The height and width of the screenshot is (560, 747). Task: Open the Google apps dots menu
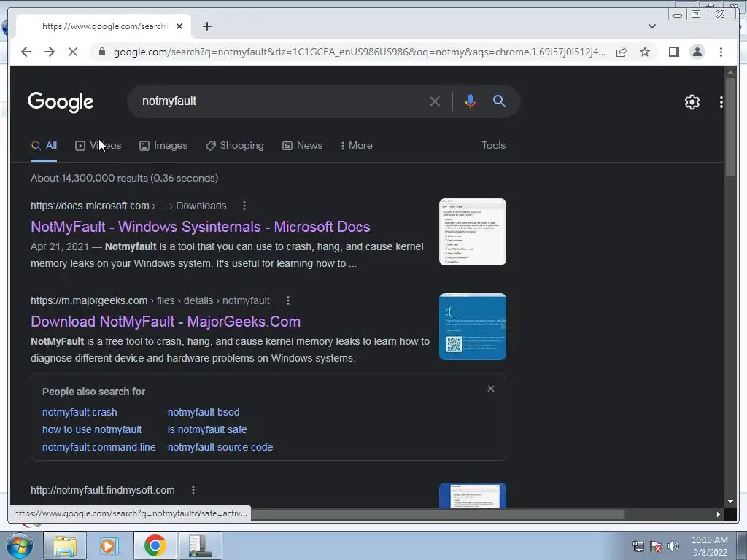[x=721, y=102]
